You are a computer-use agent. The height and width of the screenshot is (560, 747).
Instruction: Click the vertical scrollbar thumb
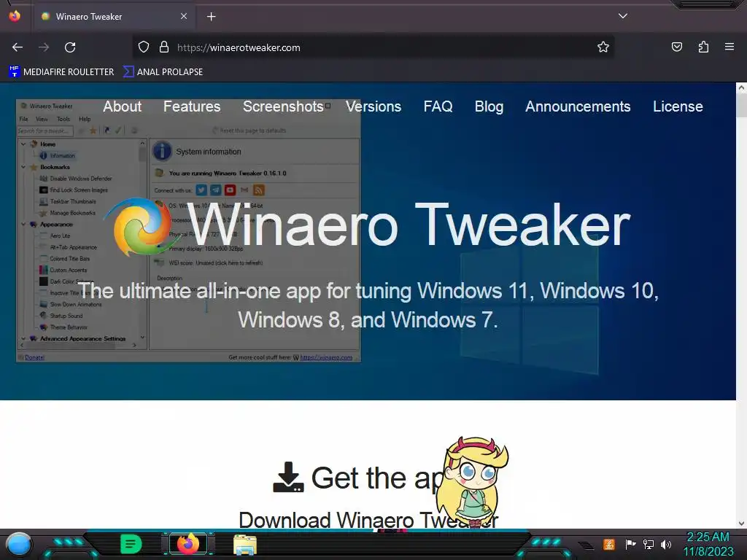tap(741, 105)
